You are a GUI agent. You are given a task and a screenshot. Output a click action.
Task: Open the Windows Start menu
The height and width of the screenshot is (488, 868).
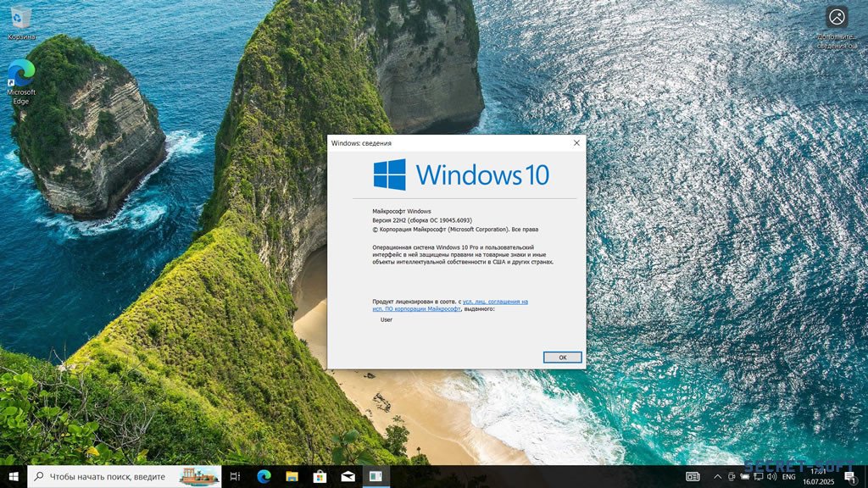(x=14, y=476)
